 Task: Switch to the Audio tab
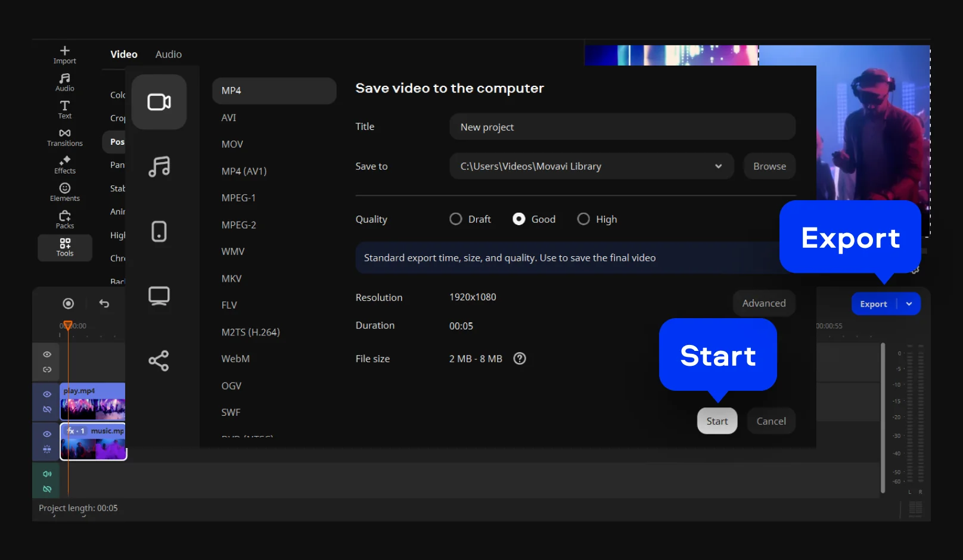tap(168, 54)
